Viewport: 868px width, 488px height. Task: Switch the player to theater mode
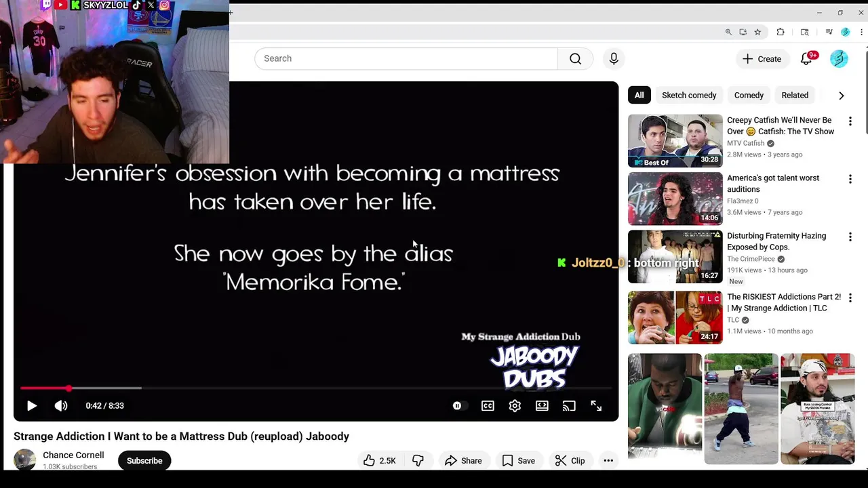pos(542,405)
